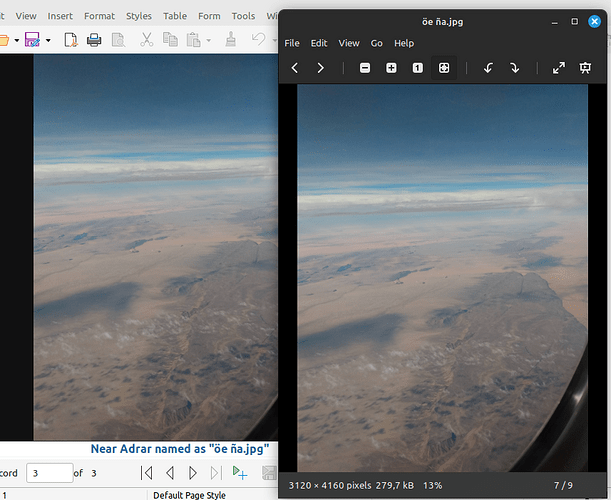Screen dimensions: 611x500
Task: Add a new record
Action: 240,473
